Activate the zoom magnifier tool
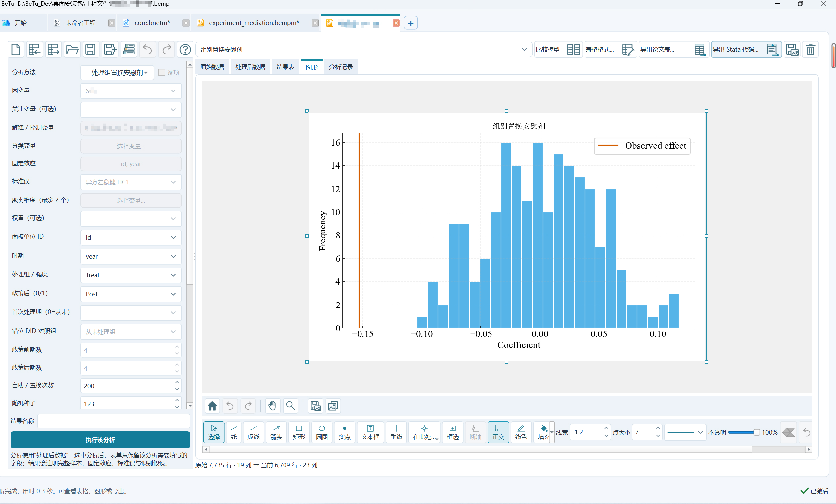Screen dimensions: 836x504 tap(291, 406)
